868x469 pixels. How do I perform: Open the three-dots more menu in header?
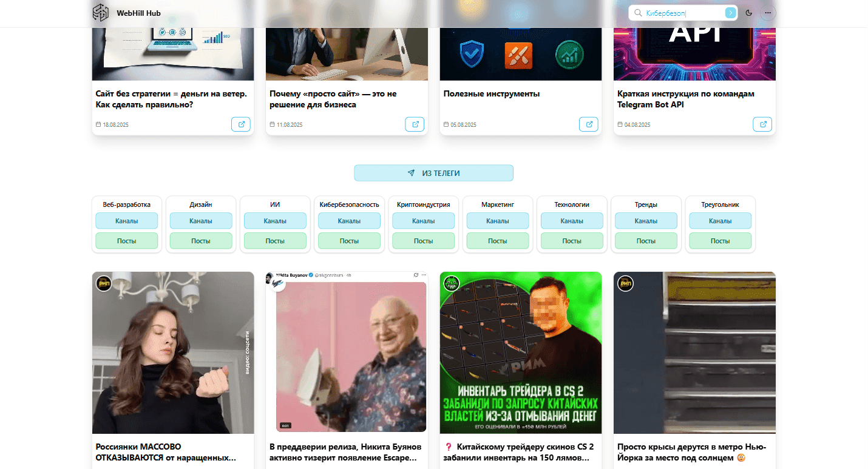[x=768, y=13]
